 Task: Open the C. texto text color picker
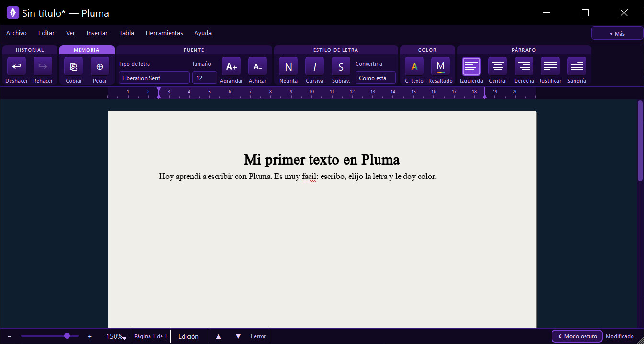pyautogui.click(x=414, y=66)
